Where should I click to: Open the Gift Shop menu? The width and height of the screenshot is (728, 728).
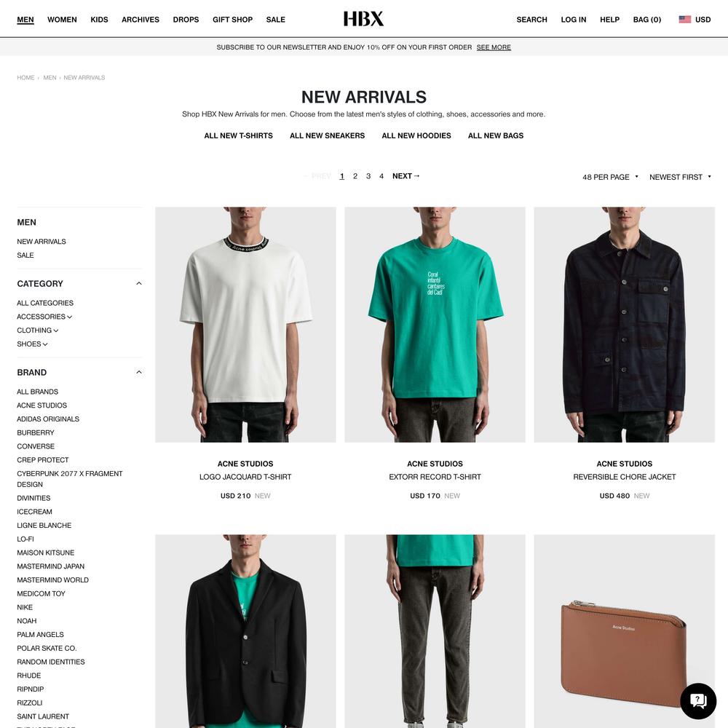tap(233, 20)
